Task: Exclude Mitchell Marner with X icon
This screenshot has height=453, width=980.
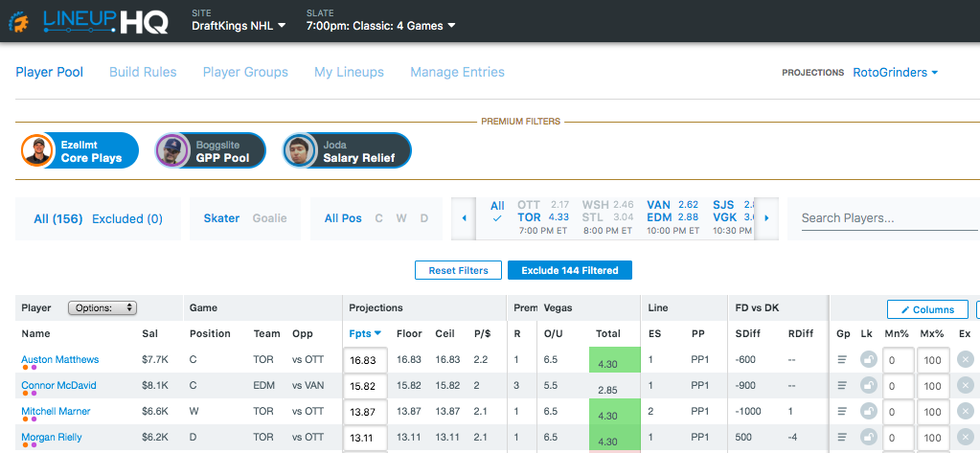Action: (x=965, y=411)
